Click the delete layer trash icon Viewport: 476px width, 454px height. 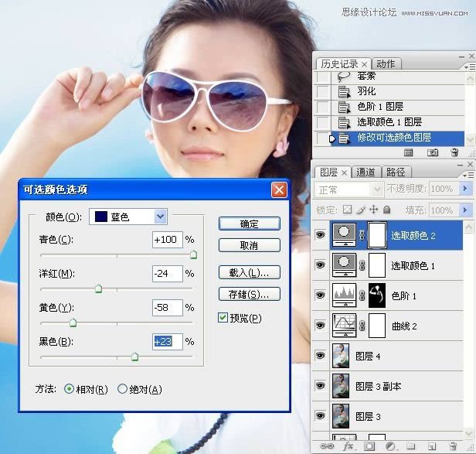tap(454, 446)
